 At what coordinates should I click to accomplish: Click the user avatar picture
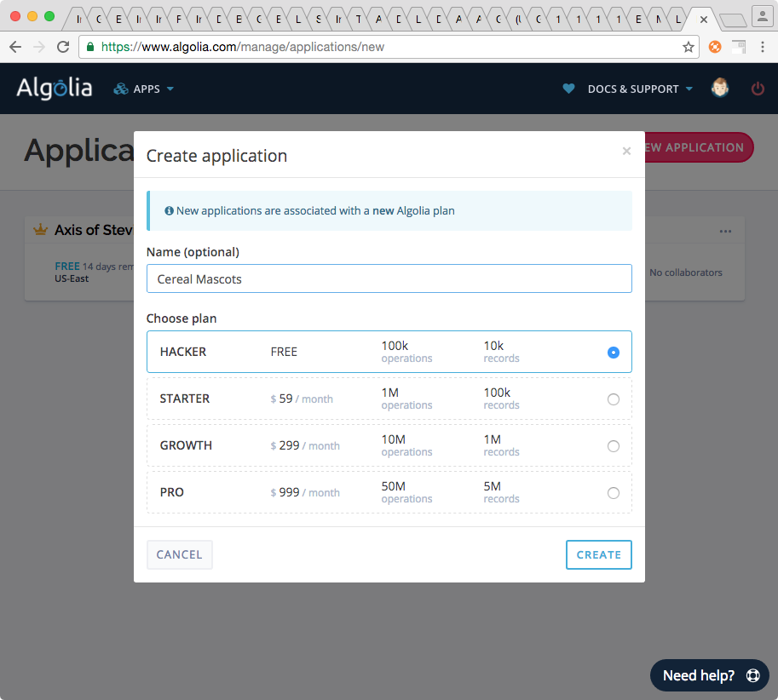click(x=720, y=89)
